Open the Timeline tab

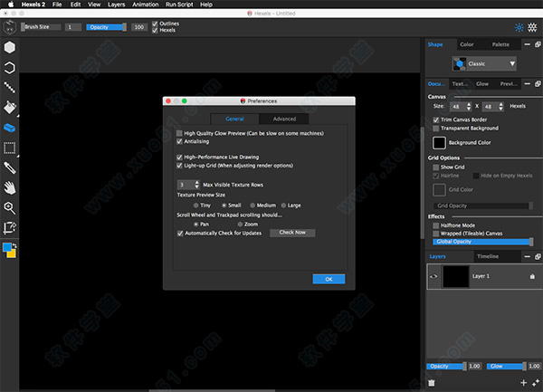[x=488, y=256]
